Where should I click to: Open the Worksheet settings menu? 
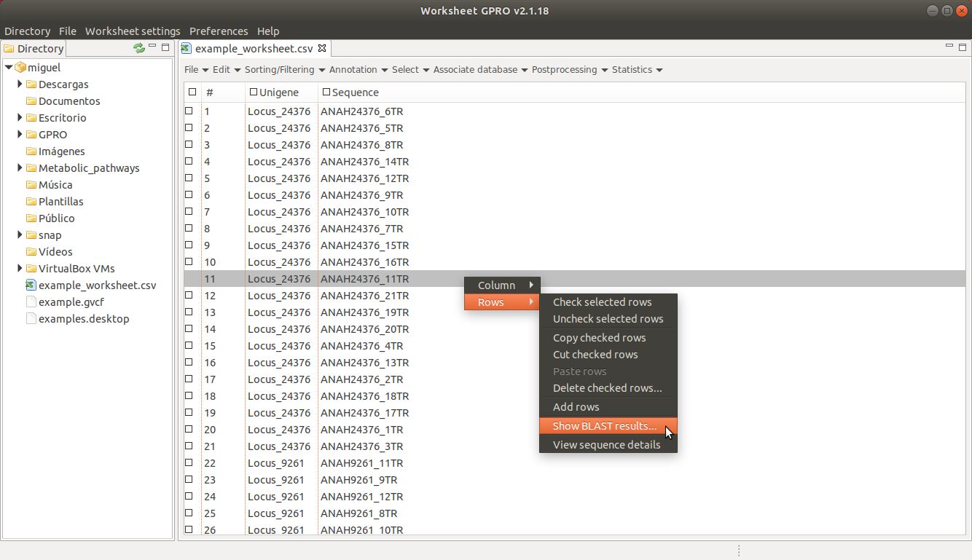[133, 31]
